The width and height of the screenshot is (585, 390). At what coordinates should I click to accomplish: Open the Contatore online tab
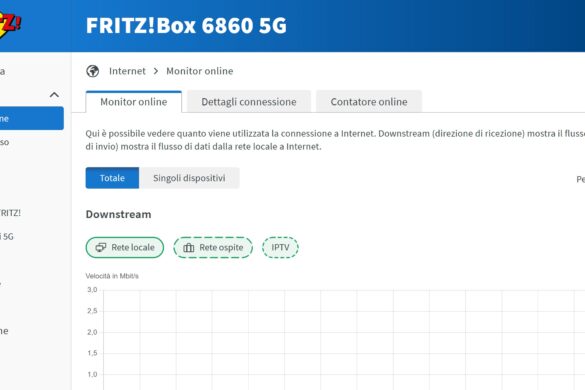pos(369,102)
